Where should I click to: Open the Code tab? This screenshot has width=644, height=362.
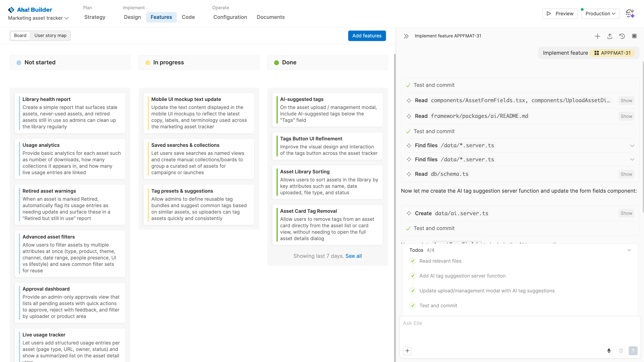point(188,17)
